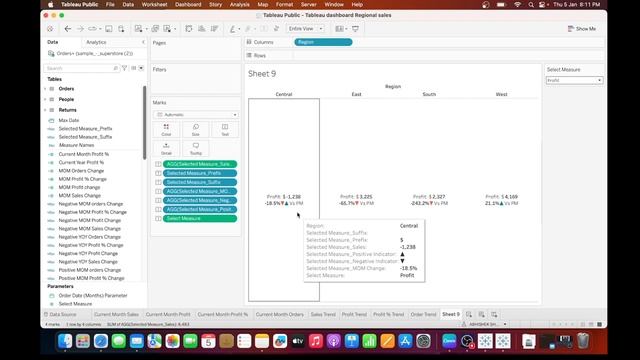Click the Order Date (Months) Parameter item
Viewport: 640px width, 360px height.
click(93, 296)
